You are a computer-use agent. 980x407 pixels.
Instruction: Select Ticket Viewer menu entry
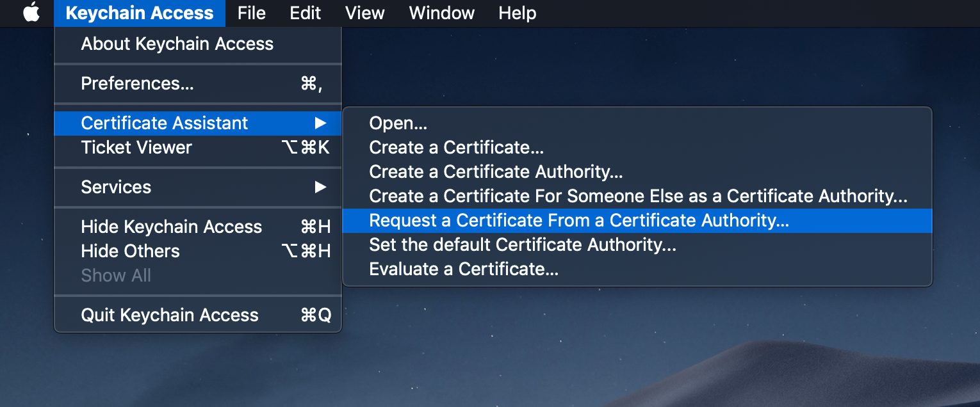coord(198,148)
